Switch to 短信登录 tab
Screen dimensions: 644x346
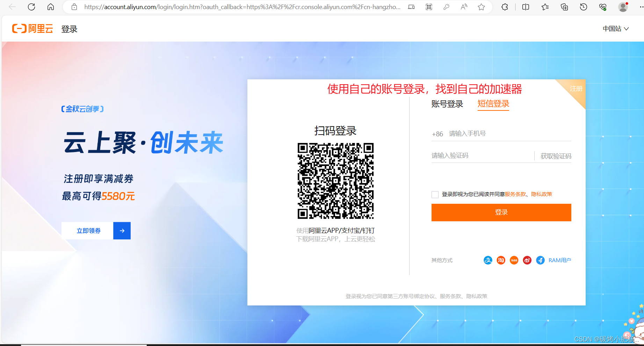493,104
